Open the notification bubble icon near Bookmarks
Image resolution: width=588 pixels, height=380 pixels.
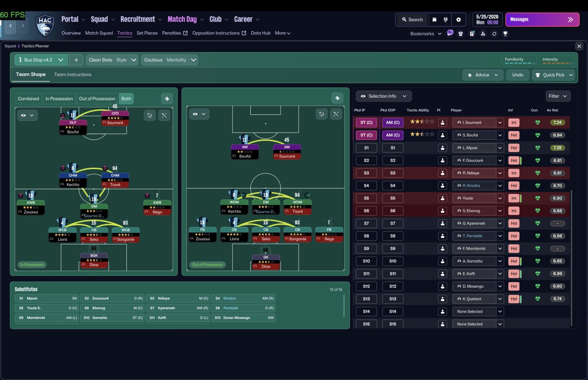click(x=450, y=33)
